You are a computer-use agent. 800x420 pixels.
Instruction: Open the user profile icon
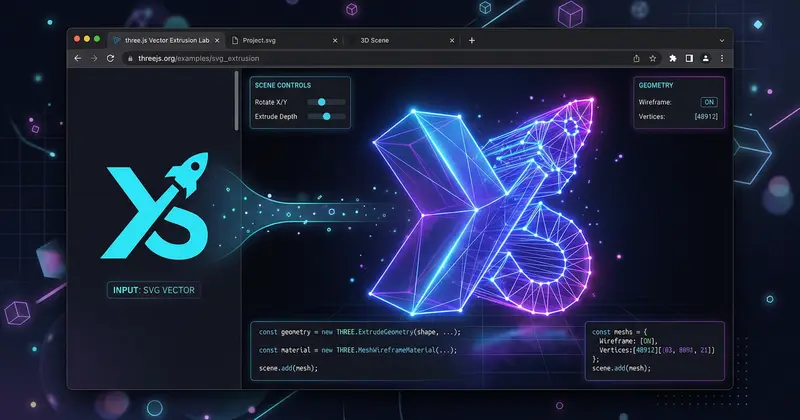(706, 59)
